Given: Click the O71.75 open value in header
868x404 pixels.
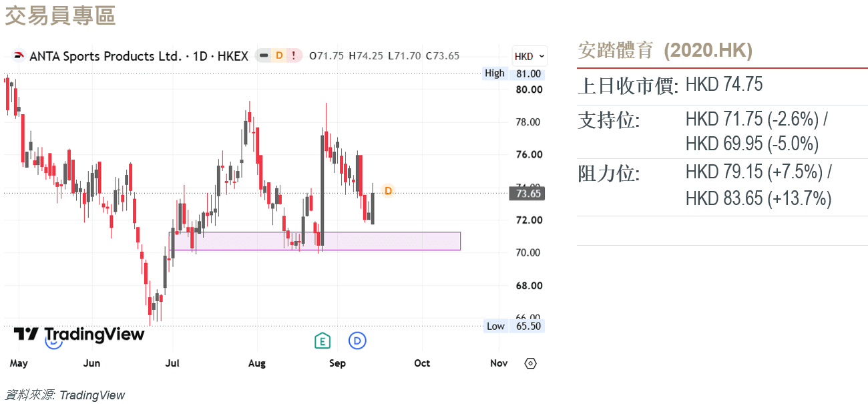Looking at the screenshot, I should click(x=327, y=55).
